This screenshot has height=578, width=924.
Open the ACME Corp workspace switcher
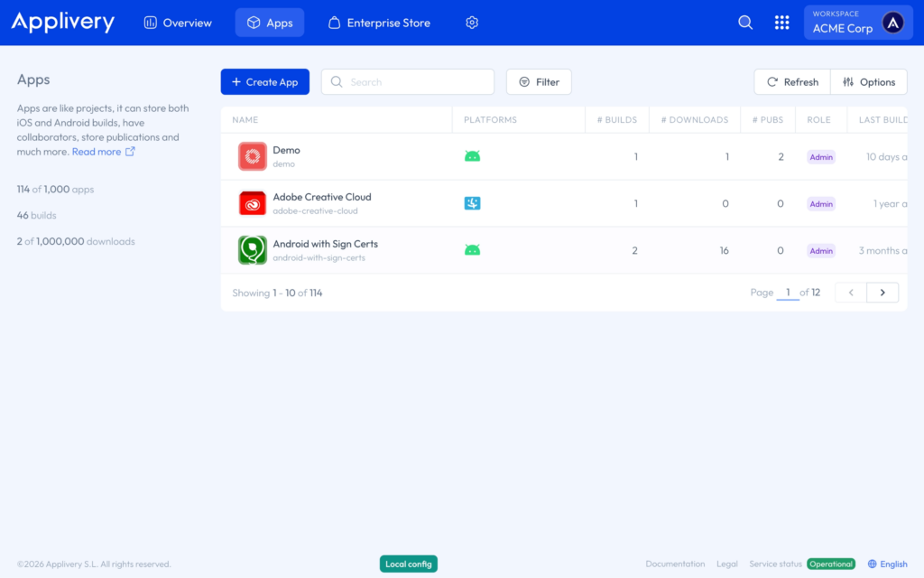856,22
